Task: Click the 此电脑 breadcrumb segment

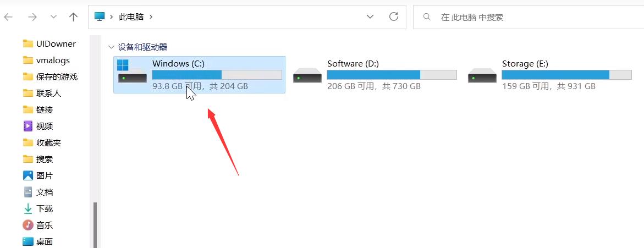Action: [131, 17]
